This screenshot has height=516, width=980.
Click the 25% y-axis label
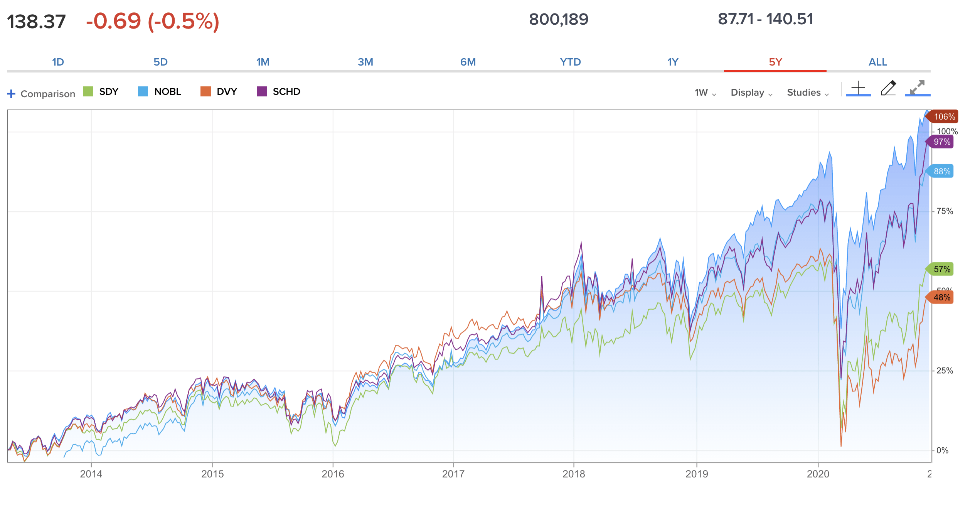click(x=945, y=371)
